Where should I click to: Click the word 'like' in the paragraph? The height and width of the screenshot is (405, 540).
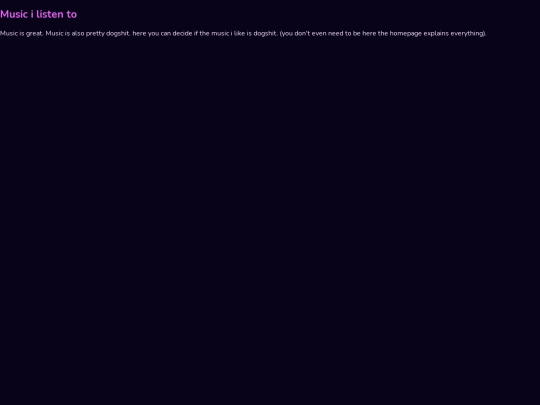239,33
